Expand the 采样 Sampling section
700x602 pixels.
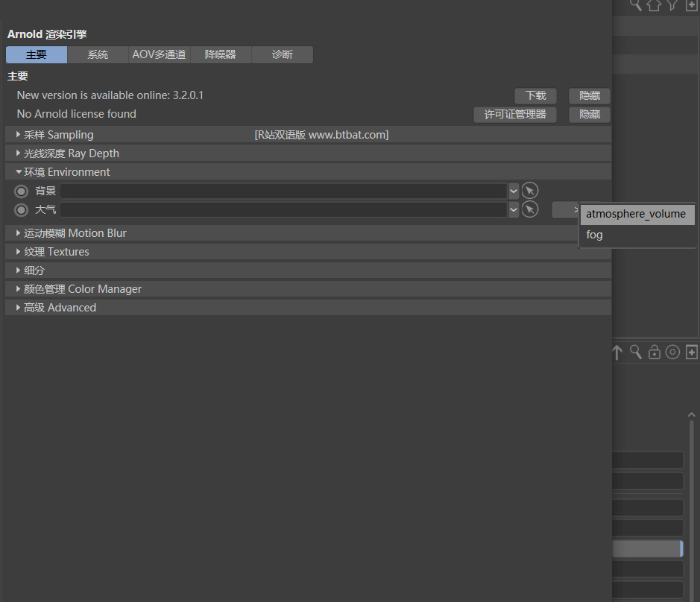click(x=308, y=135)
